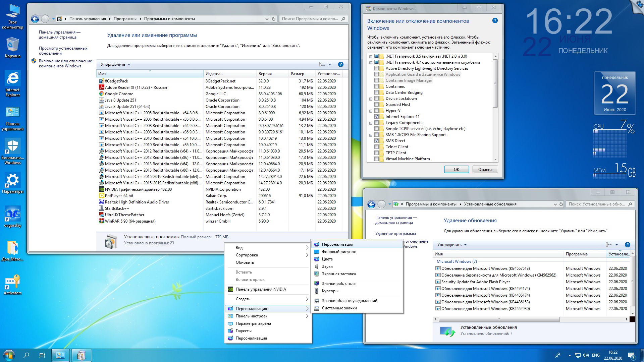Enable the Virtual Machine Platform checkbox
This screenshot has width=644, height=362.
[376, 159]
